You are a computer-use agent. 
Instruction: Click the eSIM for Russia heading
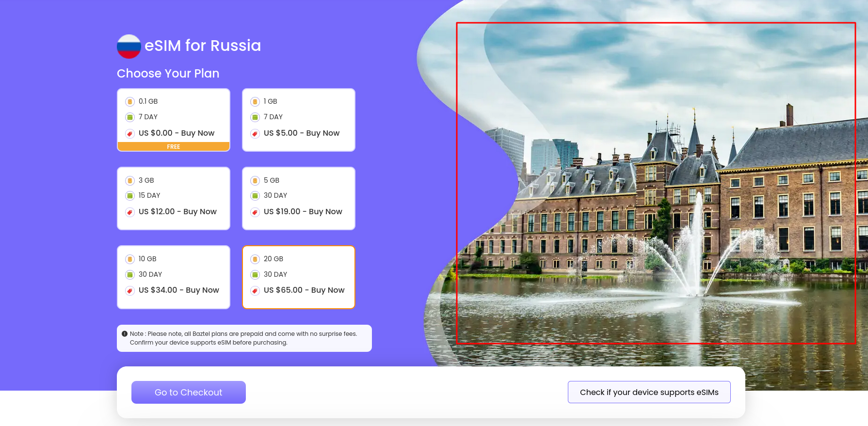pyautogui.click(x=203, y=46)
